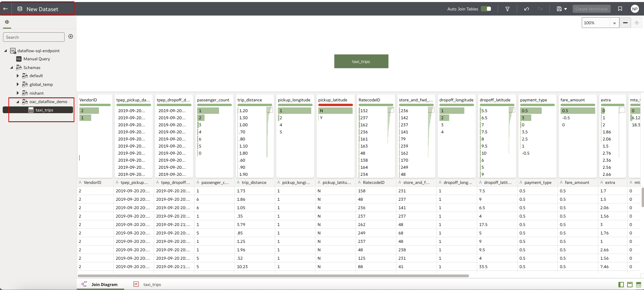
Task: Click the green taxi_trips table node in diagram
Action: [x=361, y=61]
